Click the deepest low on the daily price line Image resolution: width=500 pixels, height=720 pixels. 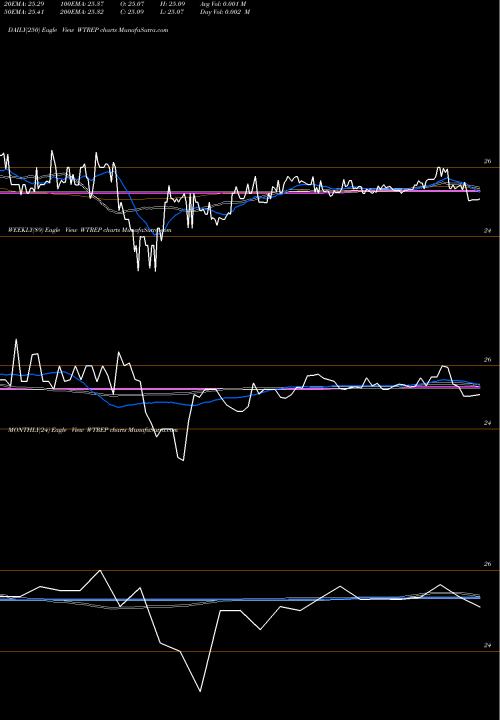[x=156, y=271]
